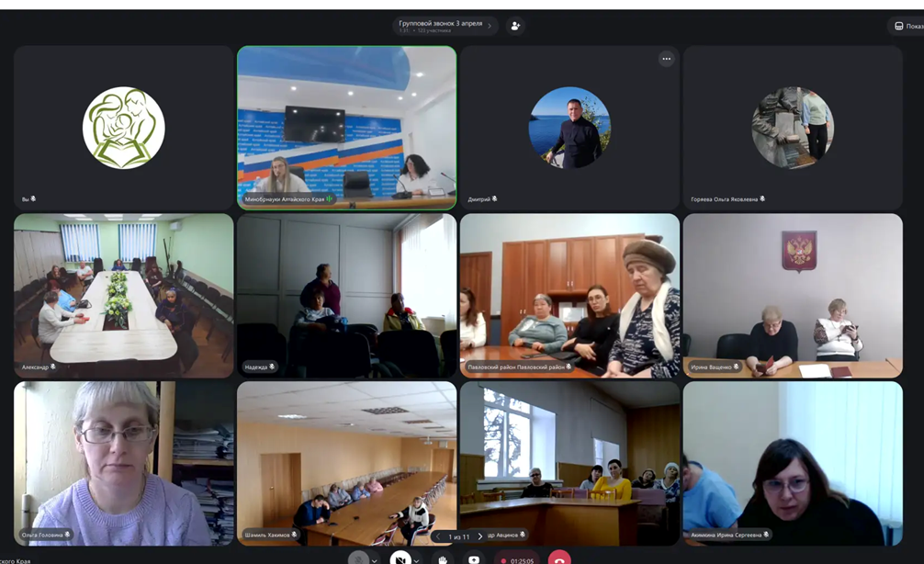924x564 pixels.
Task: Click Горяева Ольга Яковлевна's avatar
Action: coord(793,128)
